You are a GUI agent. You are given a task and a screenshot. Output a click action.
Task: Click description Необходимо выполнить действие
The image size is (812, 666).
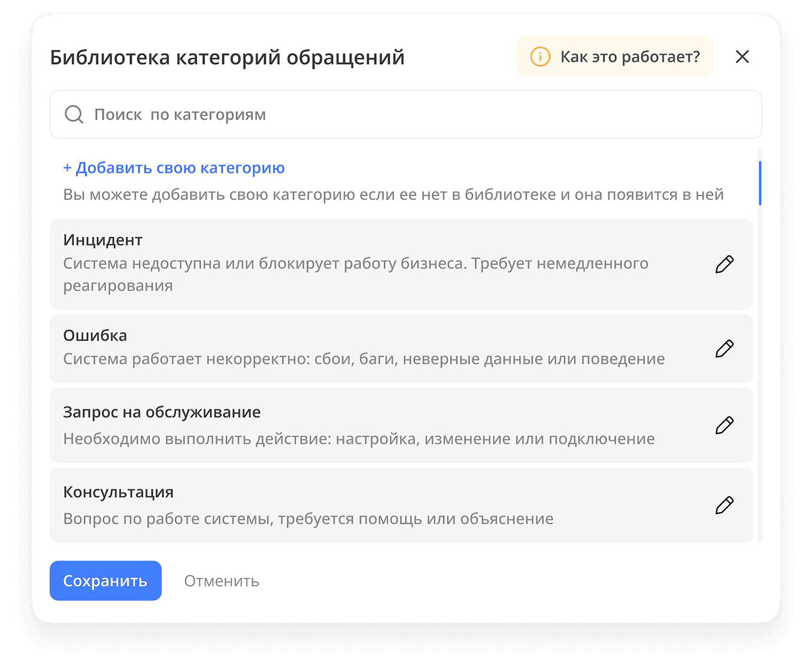[359, 439]
